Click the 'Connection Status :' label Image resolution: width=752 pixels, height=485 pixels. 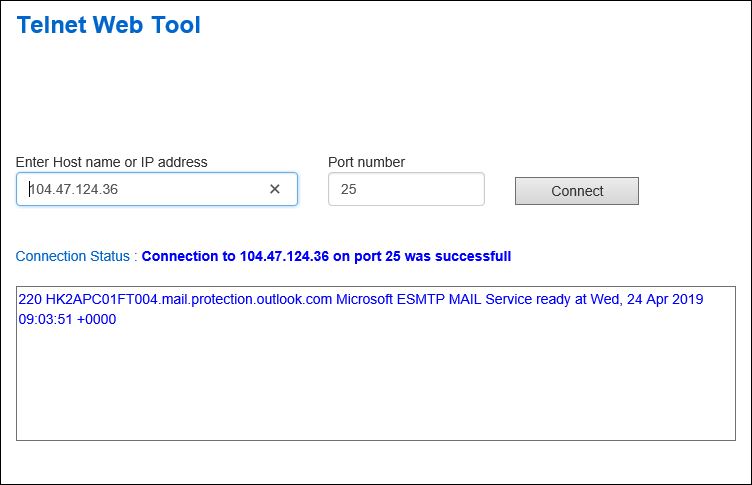pos(77,256)
